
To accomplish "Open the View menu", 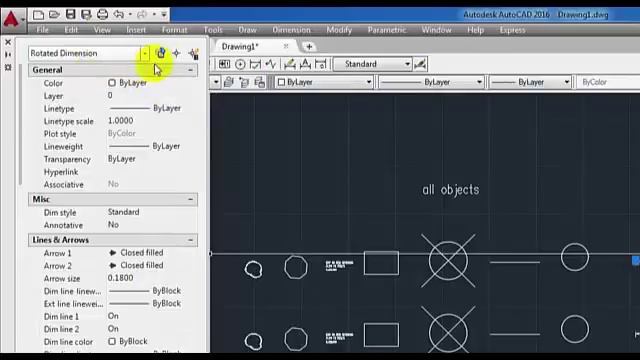I will click(x=102, y=30).
